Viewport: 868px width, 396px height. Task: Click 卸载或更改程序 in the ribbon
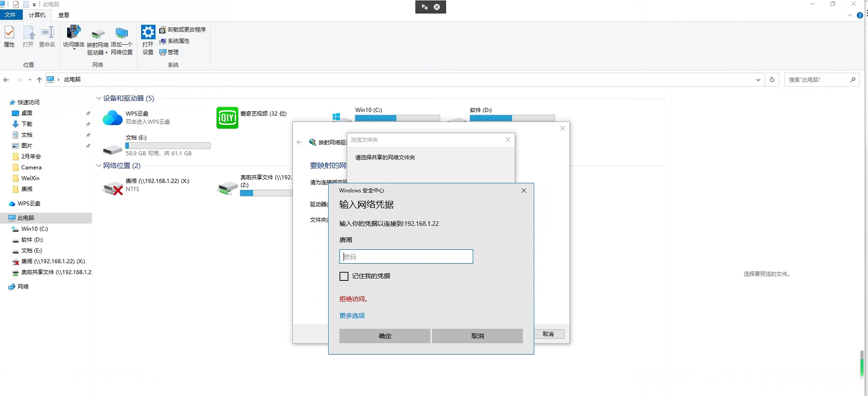click(x=183, y=30)
